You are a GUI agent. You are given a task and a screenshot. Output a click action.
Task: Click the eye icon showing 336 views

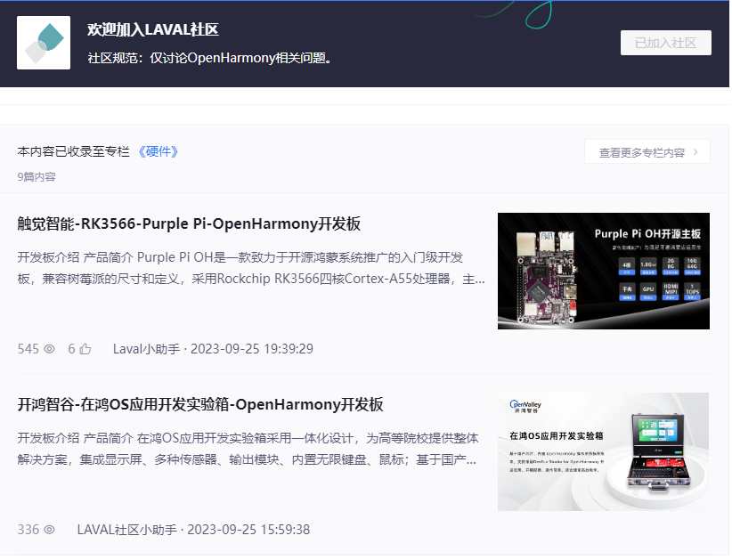click(50, 529)
